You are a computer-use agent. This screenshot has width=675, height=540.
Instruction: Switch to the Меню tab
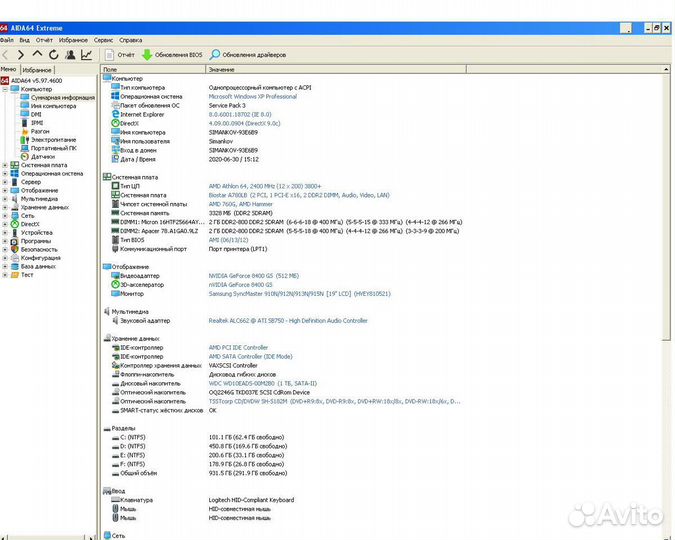pos(9,69)
